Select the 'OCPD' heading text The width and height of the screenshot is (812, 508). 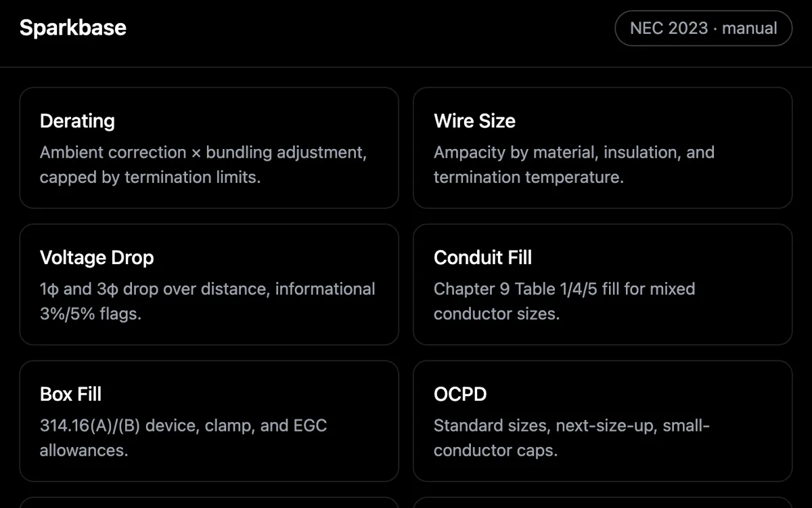click(x=460, y=394)
